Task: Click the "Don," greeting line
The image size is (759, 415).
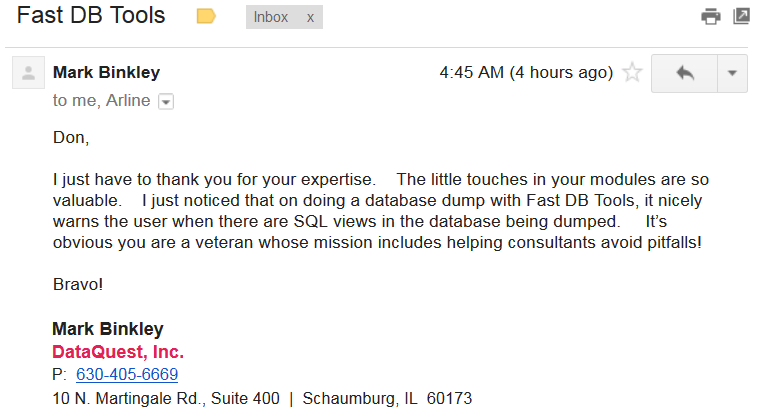Action: (70, 137)
